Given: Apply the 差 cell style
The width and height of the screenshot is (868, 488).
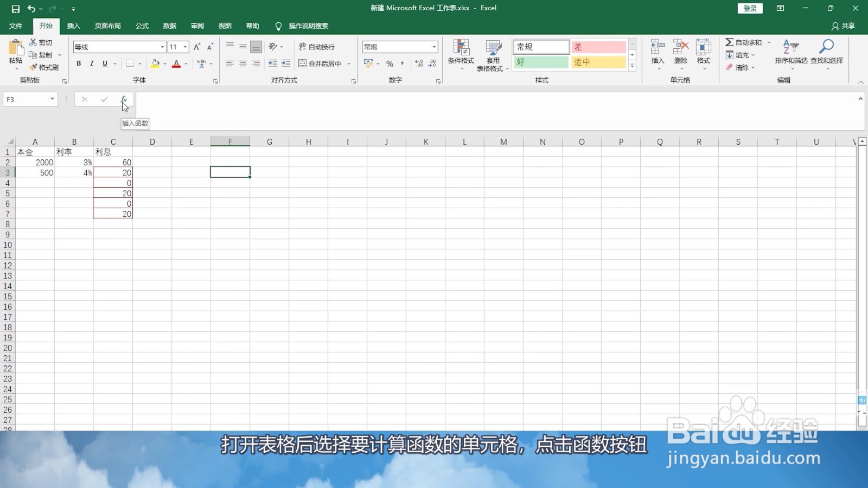Looking at the screenshot, I should tap(598, 47).
